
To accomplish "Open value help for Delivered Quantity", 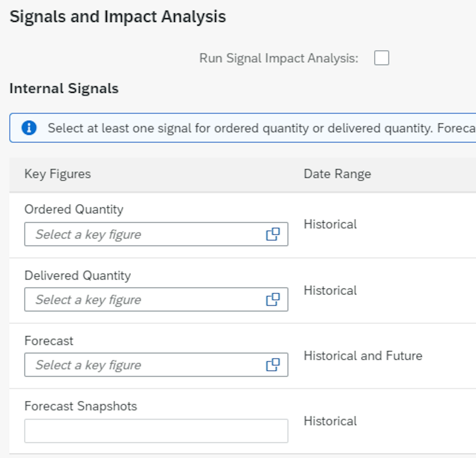I will pos(273,300).
